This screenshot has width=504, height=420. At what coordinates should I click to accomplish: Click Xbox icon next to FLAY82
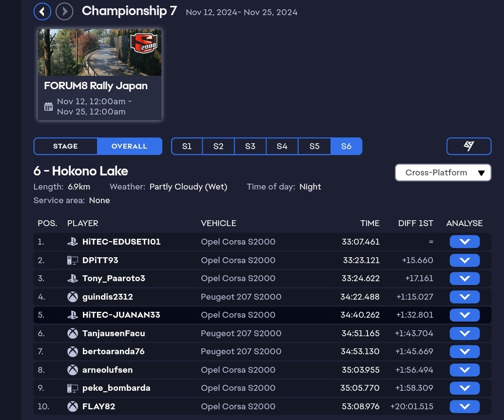pyautogui.click(x=73, y=406)
